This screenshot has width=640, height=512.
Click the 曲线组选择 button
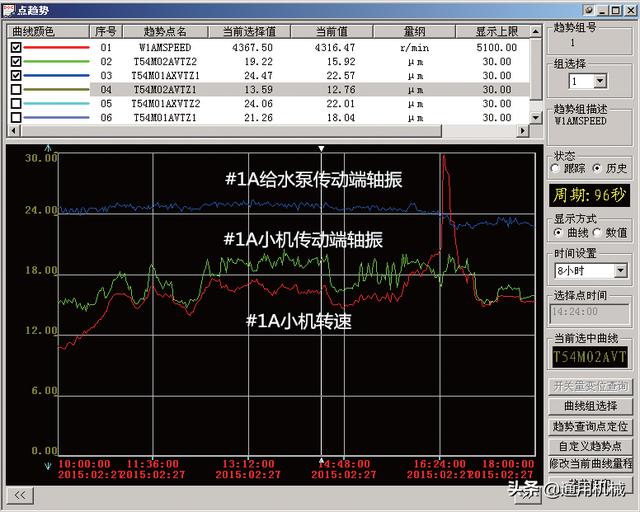(x=591, y=406)
